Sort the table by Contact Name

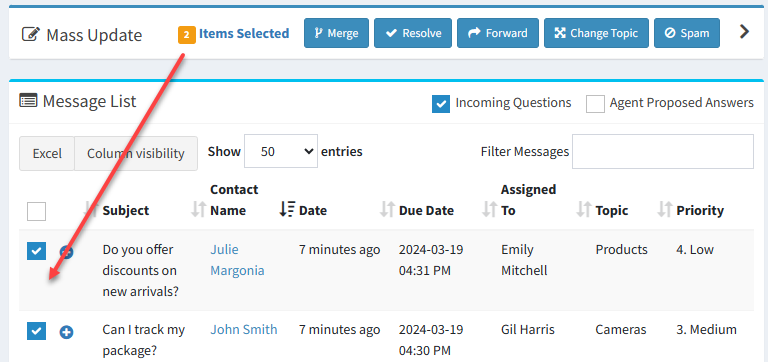click(x=234, y=200)
